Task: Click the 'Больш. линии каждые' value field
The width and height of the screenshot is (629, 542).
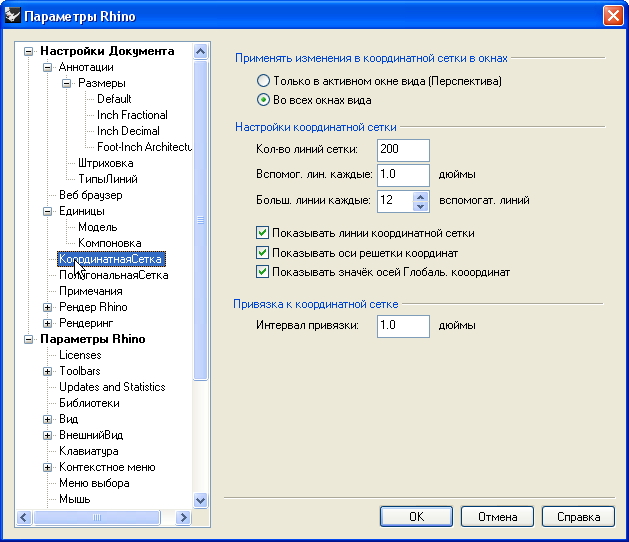Action: (x=395, y=201)
